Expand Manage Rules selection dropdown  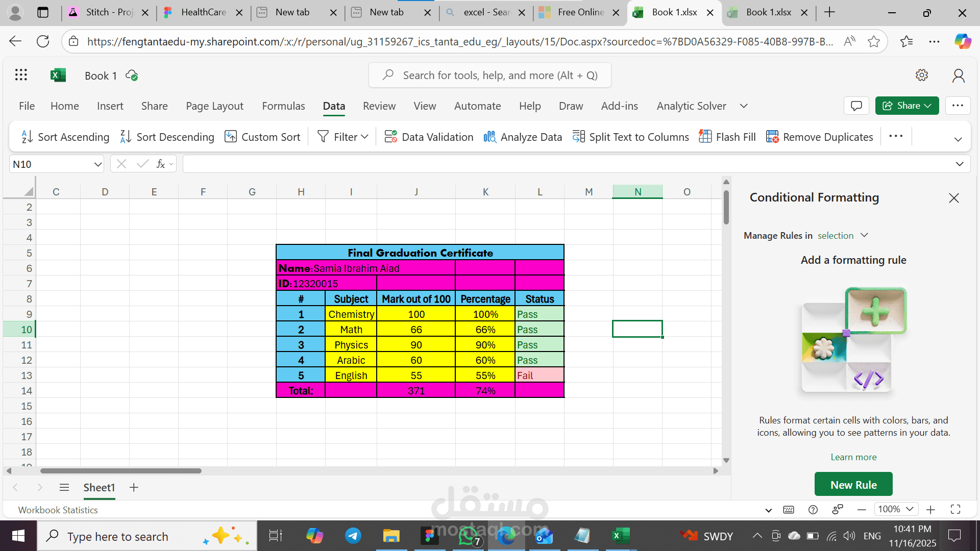864,235
